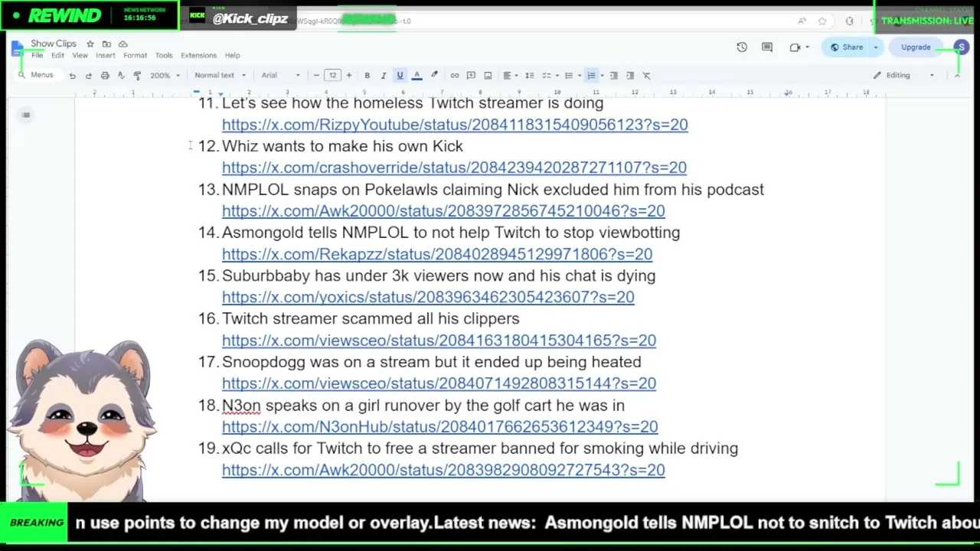Click the Upgrade button
The width and height of the screenshot is (980, 551).
[916, 47]
